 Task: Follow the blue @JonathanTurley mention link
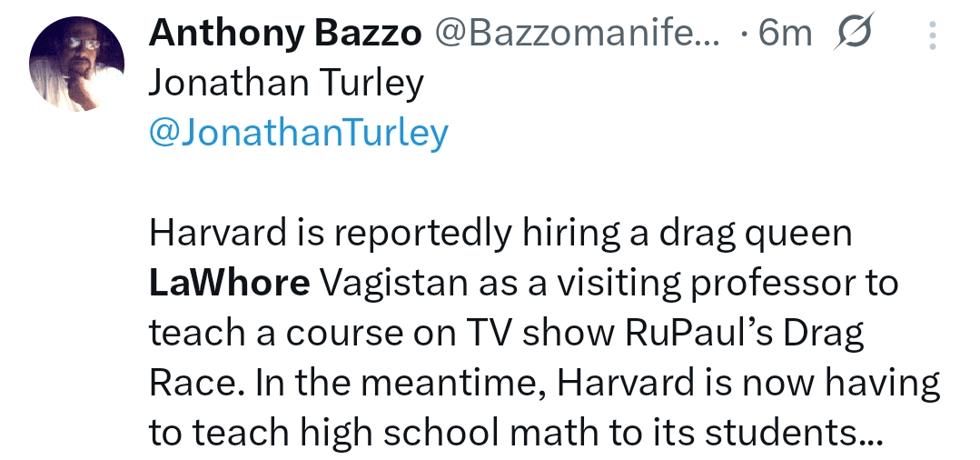[298, 133]
